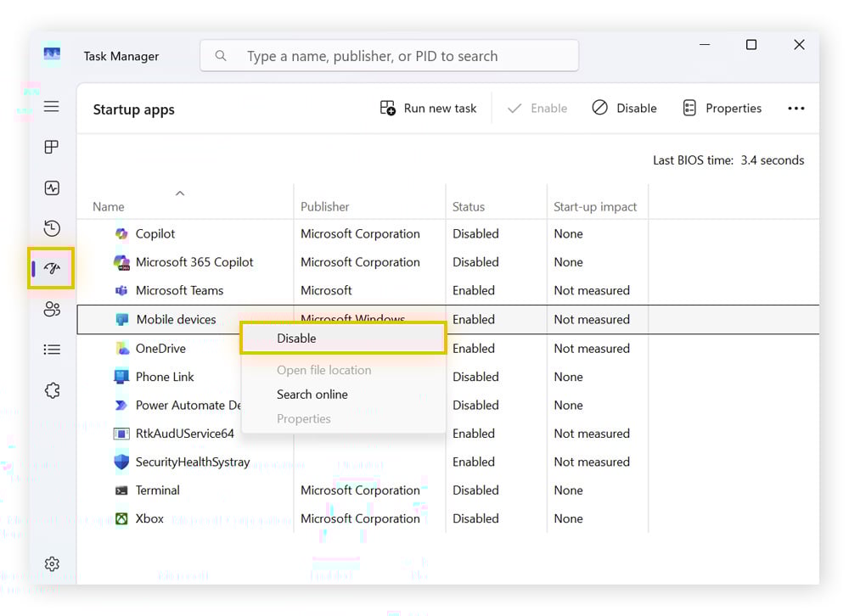Viewport: 849px width, 616px height.
Task: Open the Services puzzle icon
Action: coord(52,390)
